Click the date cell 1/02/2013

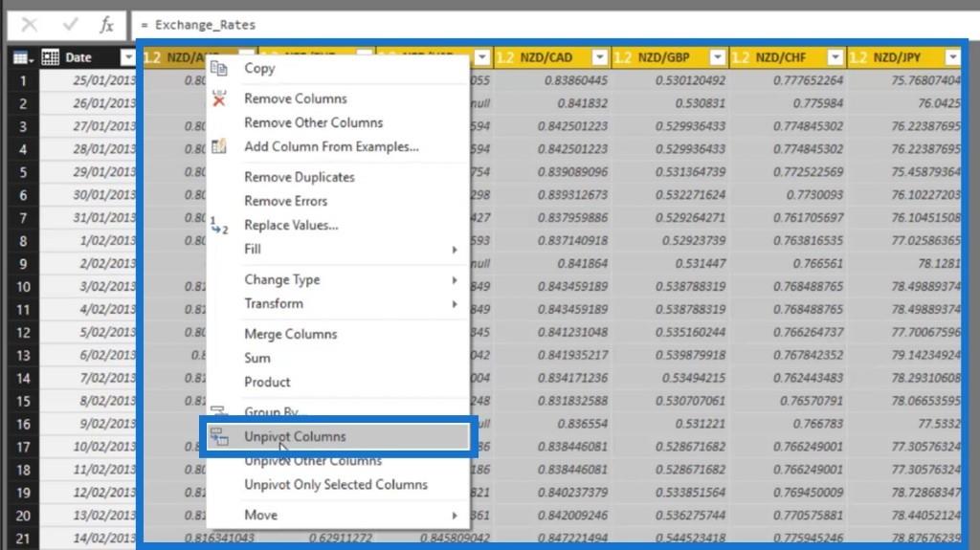pos(87,241)
